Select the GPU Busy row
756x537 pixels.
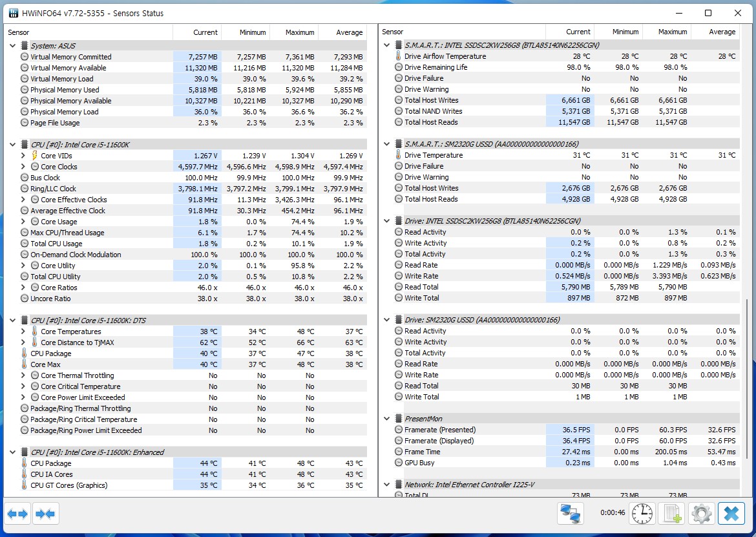pyautogui.click(x=567, y=463)
